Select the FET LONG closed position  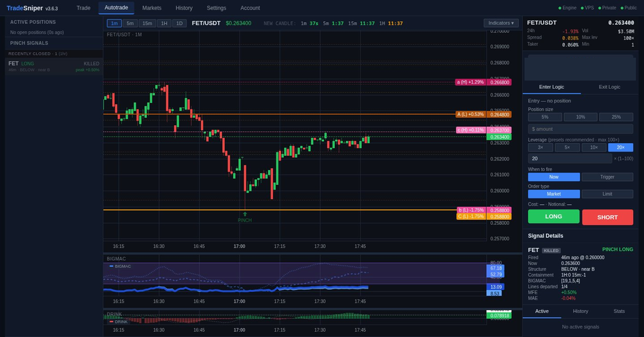tap(54, 66)
